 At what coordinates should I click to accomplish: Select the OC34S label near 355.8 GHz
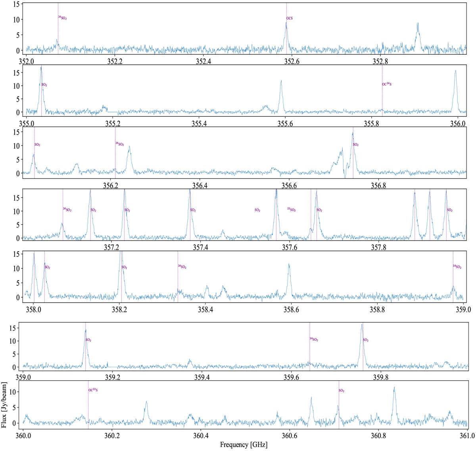pyautogui.click(x=386, y=84)
